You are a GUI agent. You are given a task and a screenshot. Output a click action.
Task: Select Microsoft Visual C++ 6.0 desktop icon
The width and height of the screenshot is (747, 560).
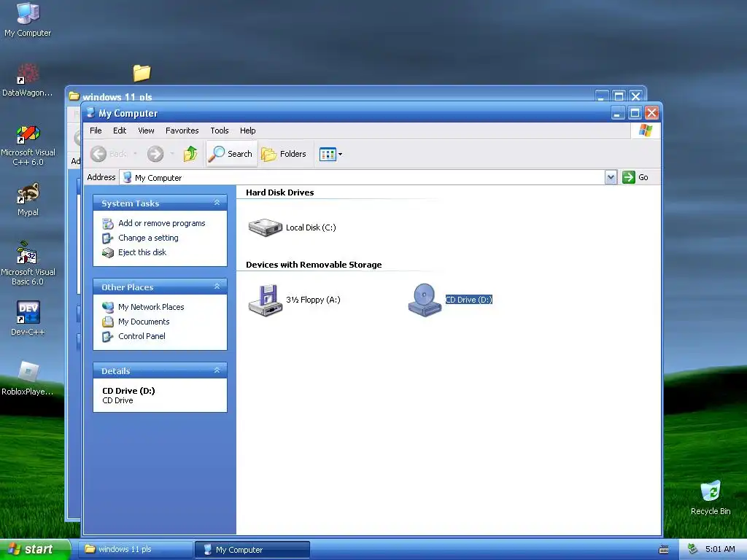[x=28, y=145]
